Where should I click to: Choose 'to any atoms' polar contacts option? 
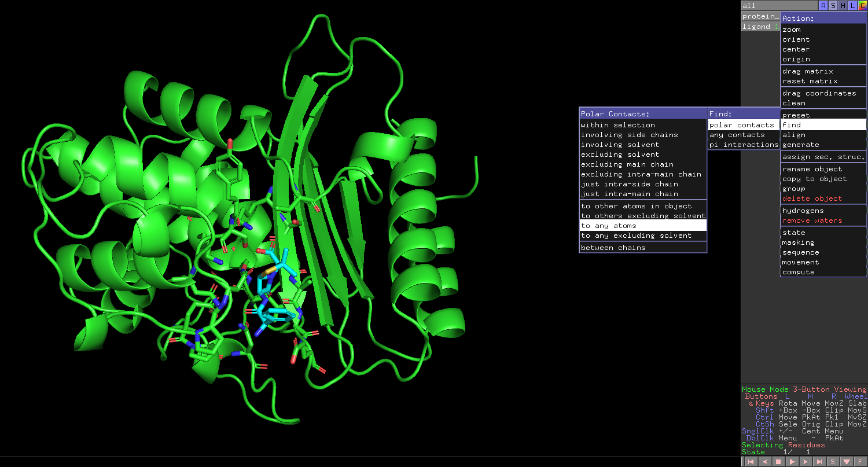point(643,226)
